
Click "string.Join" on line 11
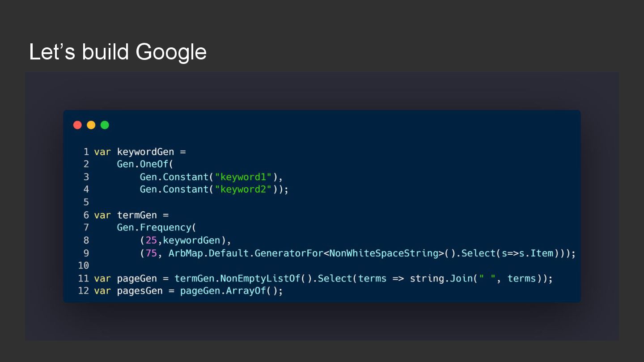click(x=441, y=278)
